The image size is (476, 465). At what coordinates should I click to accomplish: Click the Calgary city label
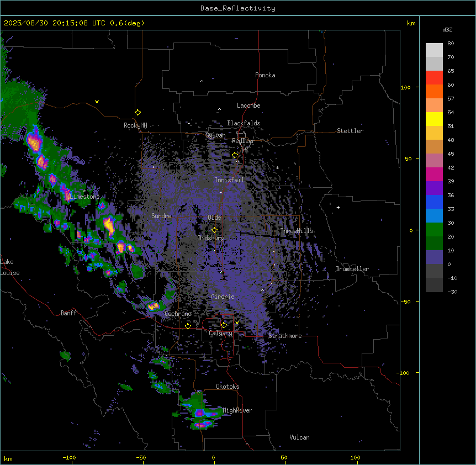click(220, 333)
